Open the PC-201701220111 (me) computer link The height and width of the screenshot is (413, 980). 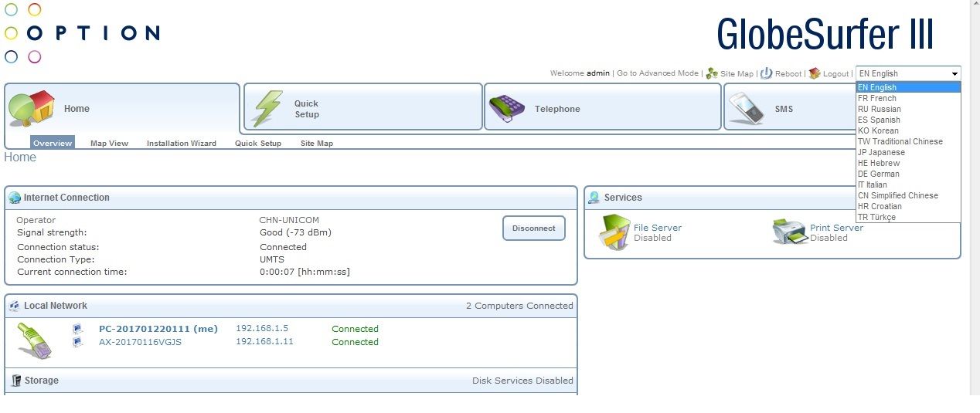[158, 329]
